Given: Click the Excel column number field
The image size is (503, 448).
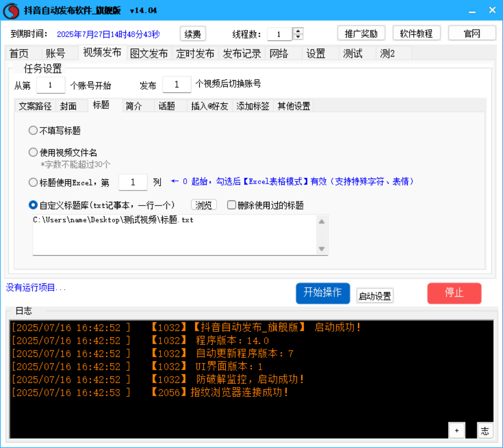Looking at the screenshot, I should 133,182.
